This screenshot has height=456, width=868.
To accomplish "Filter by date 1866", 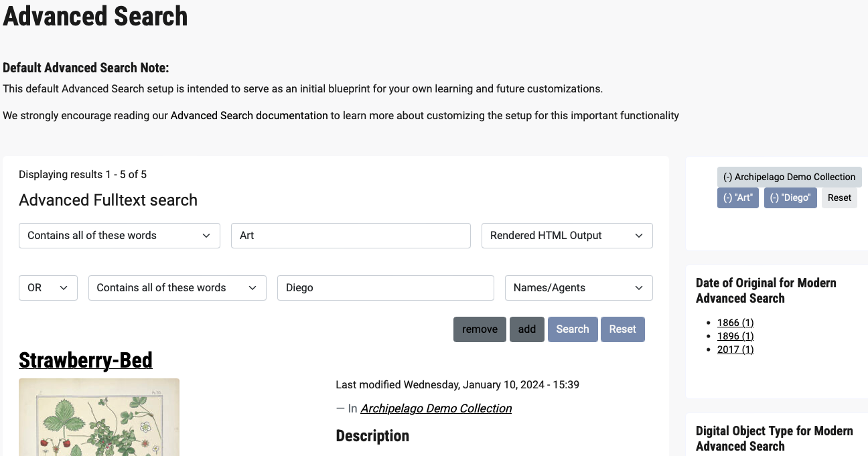I will coord(735,323).
